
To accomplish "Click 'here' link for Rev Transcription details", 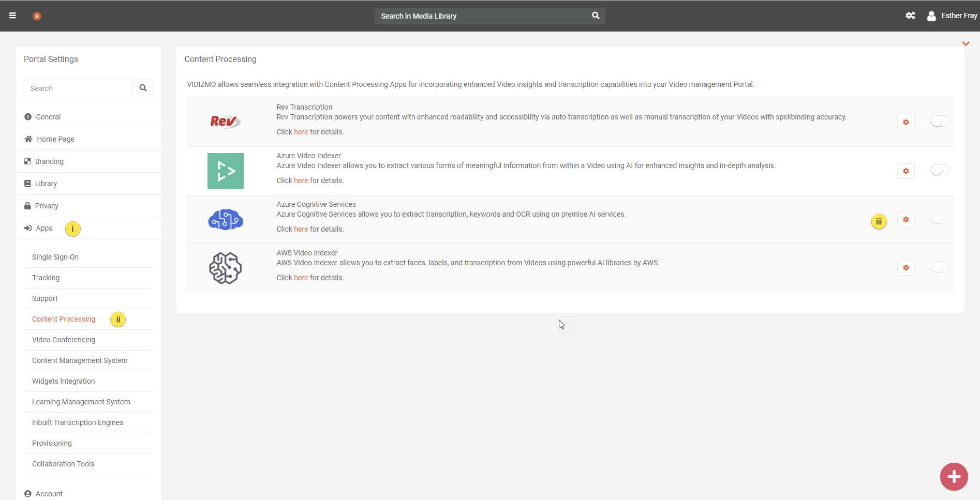I will point(301,132).
